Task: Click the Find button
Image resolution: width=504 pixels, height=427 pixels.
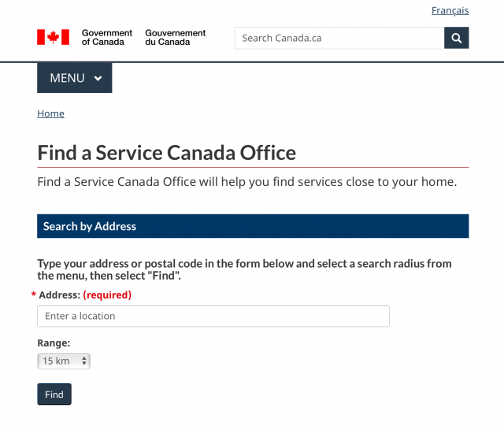Action: [54, 394]
